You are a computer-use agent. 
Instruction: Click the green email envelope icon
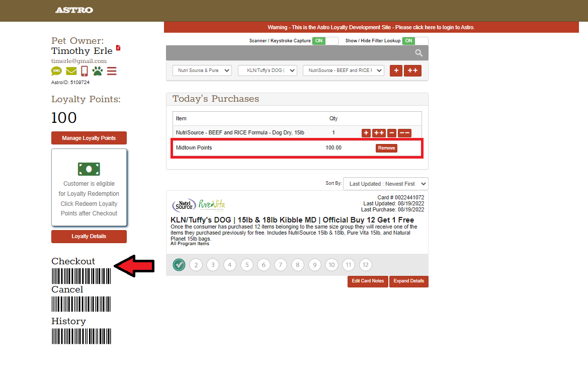(71, 71)
